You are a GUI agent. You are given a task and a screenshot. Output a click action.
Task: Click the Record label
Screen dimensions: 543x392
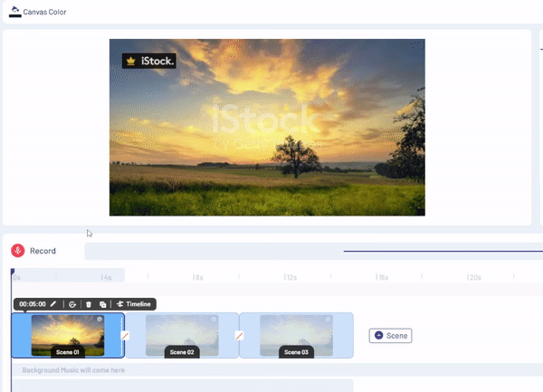point(43,251)
